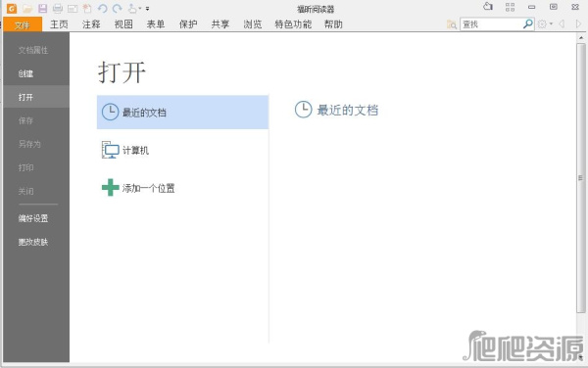Switch to the 帮助 tab
This screenshot has height=368, width=588.
click(x=333, y=24)
